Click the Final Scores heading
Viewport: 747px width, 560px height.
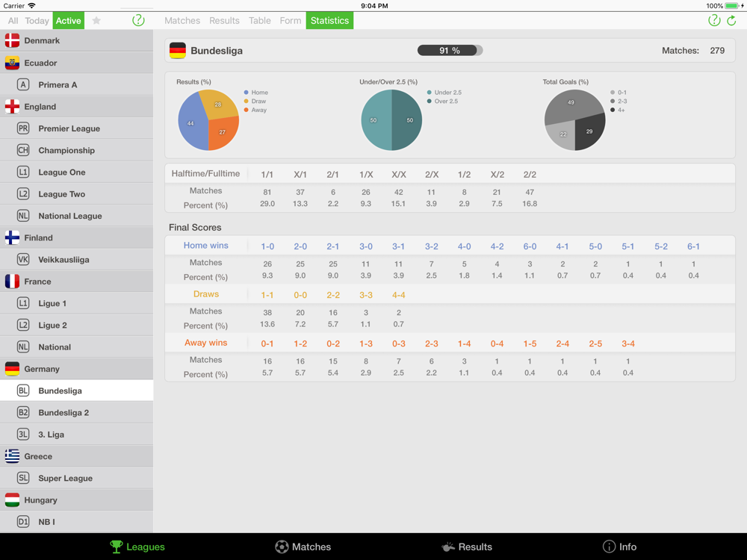(x=195, y=227)
